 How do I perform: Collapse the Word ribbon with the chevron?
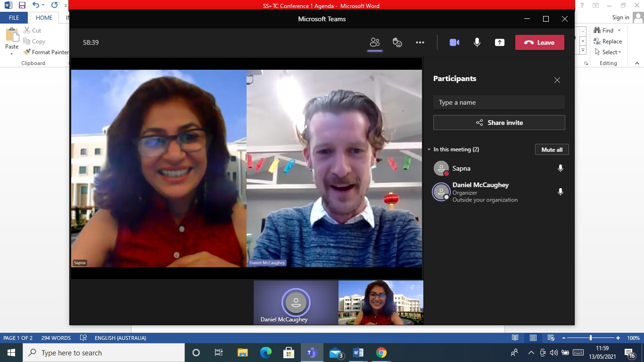tap(637, 63)
